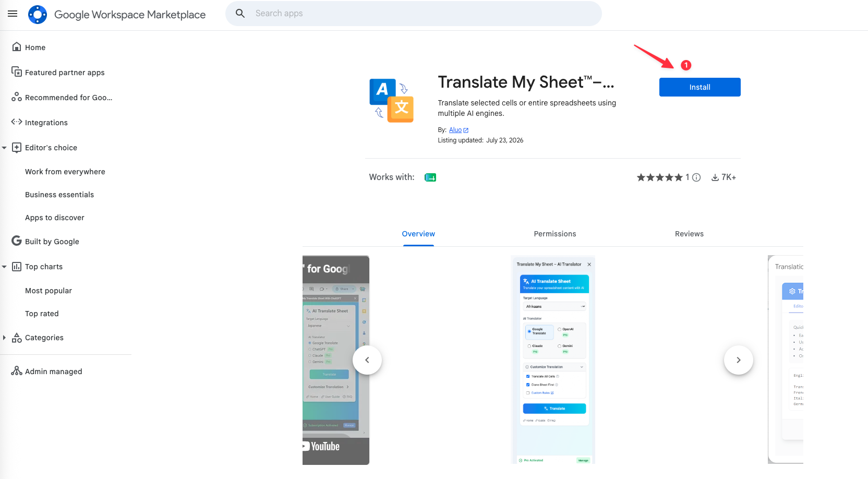The height and width of the screenshot is (479, 868).
Task: Open Featured partner apps
Action: click(65, 73)
